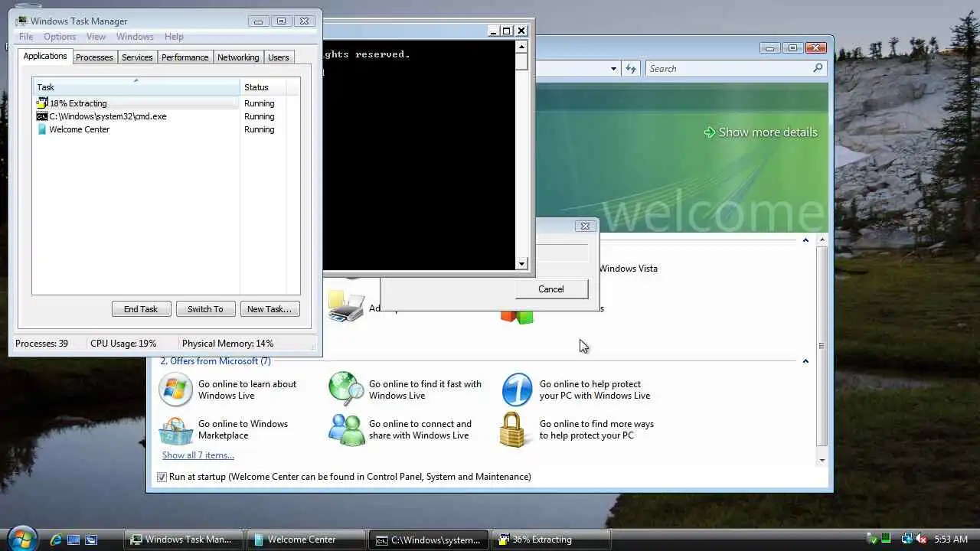Open the Windows Marketplace basket icon
Image resolution: width=980 pixels, height=551 pixels.
176,430
